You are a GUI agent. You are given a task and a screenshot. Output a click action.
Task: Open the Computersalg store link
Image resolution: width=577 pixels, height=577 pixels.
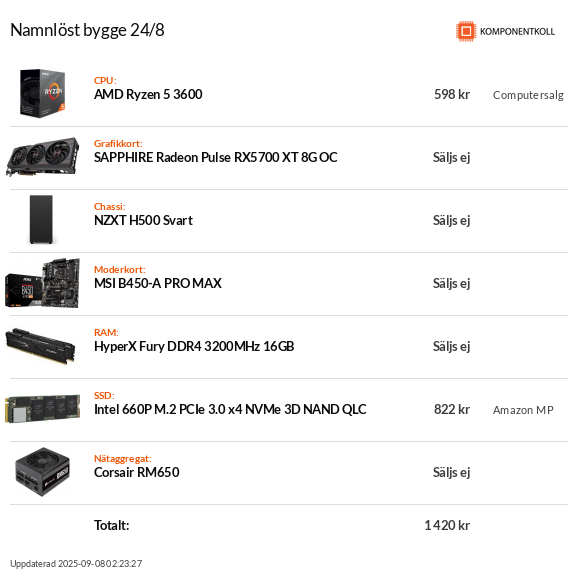528,95
